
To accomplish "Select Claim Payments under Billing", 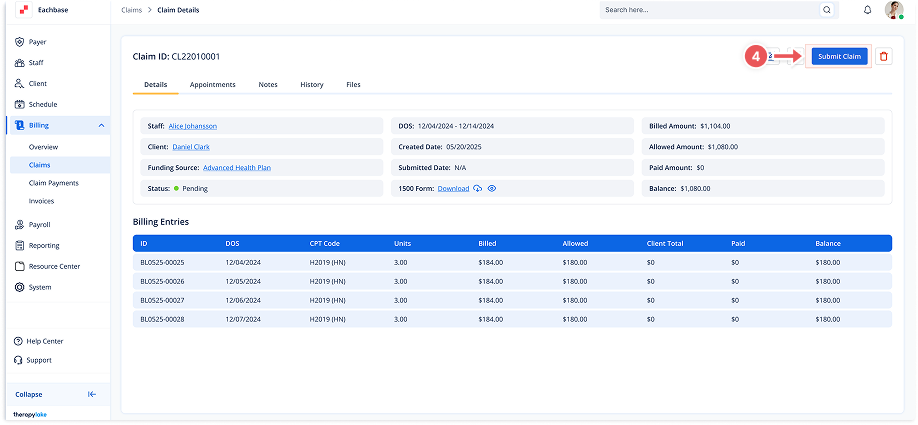I will coord(53,183).
